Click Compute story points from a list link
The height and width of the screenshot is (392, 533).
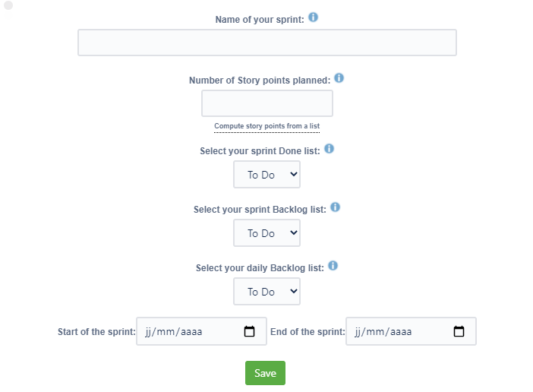click(266, 126)
